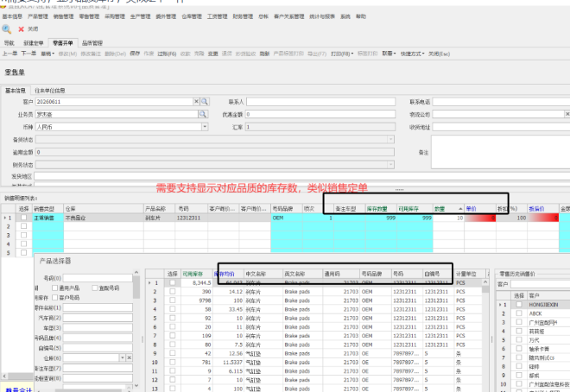Switch to the 往来单位信息 tab
570x392 pixels.
[x=50, y=91]
